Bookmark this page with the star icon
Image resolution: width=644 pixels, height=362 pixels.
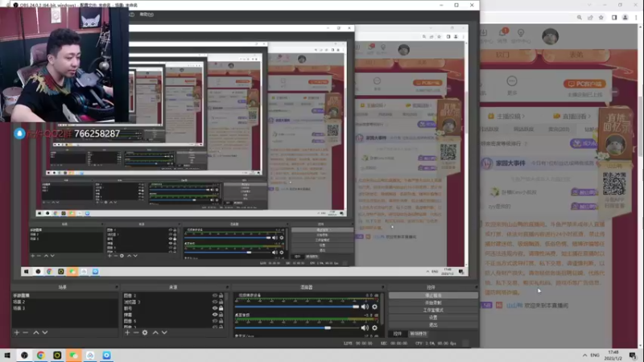pos(601,18)
